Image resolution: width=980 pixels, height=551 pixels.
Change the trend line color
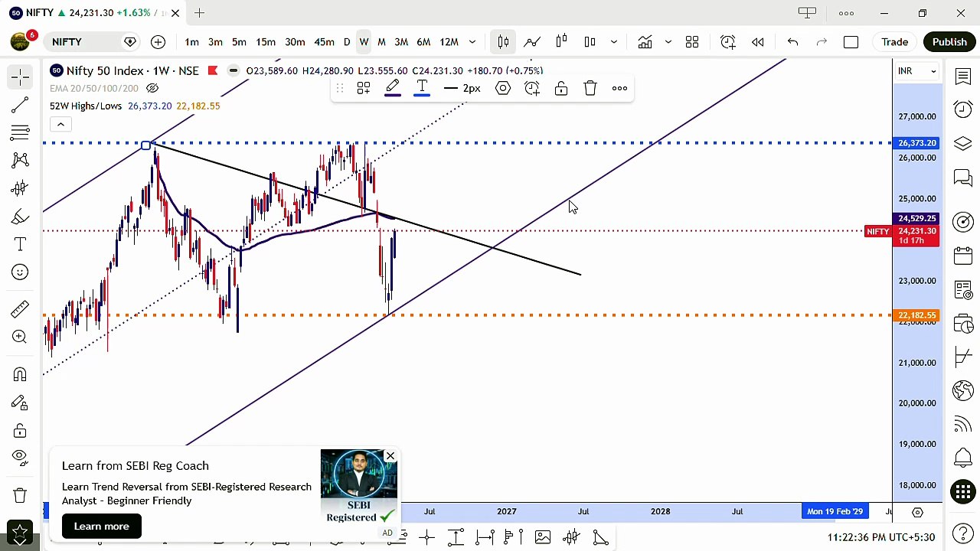[x=392, y=89]
